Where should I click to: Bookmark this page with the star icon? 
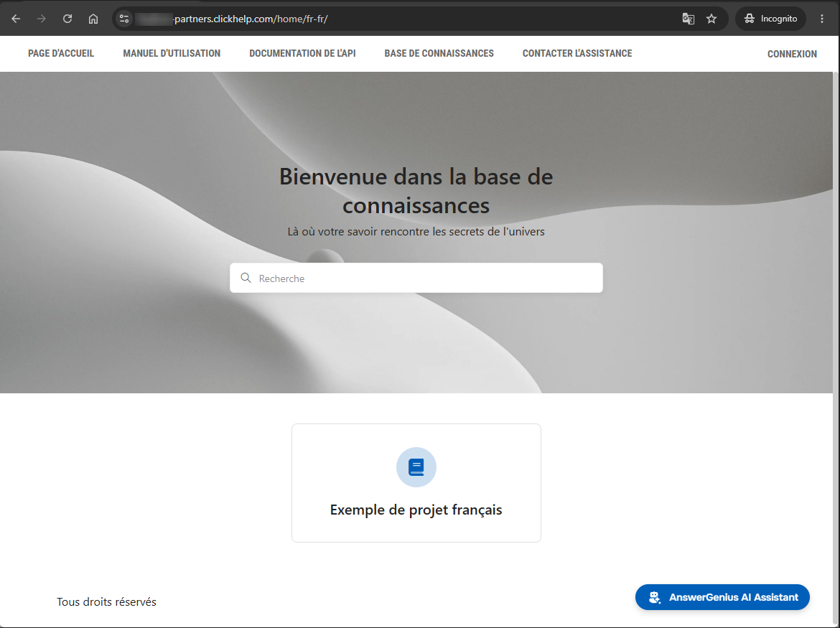711,19
